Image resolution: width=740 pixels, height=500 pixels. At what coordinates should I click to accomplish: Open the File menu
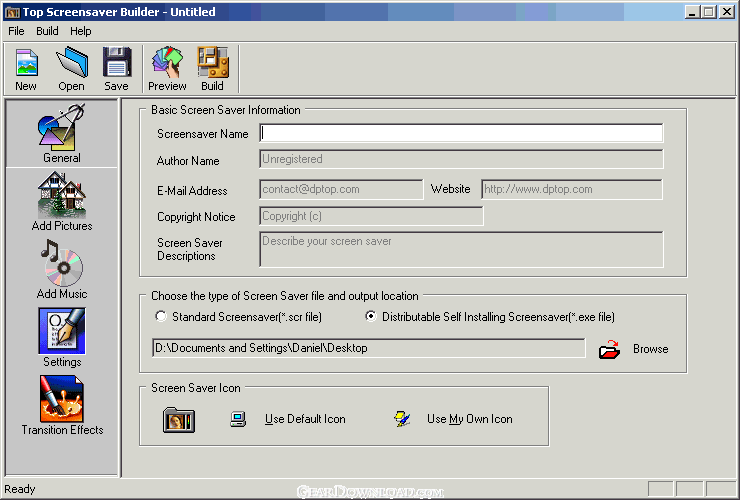click(x=16, y=31)
